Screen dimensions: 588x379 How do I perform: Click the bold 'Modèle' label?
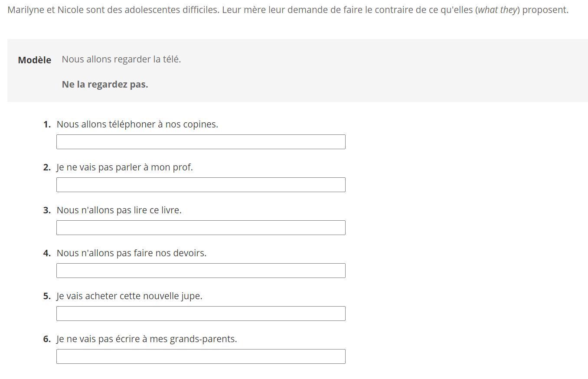[x=35, y=60]
